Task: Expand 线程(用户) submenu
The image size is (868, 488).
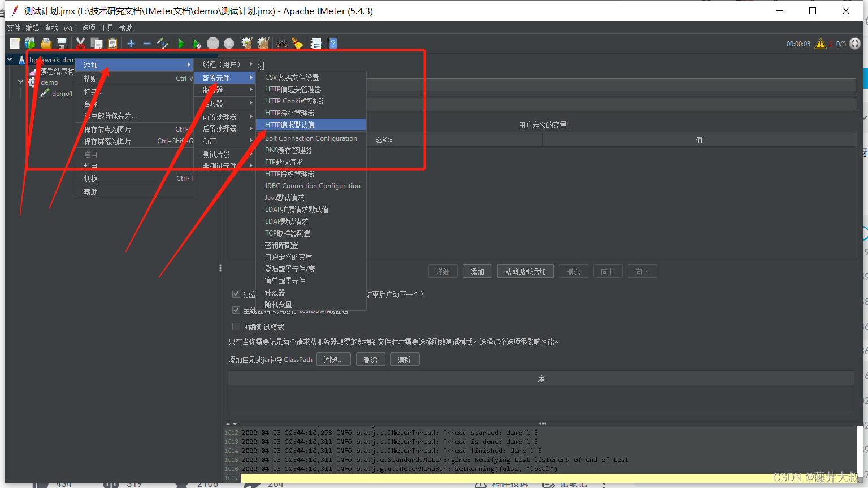Action: click(x=225, y=64)
